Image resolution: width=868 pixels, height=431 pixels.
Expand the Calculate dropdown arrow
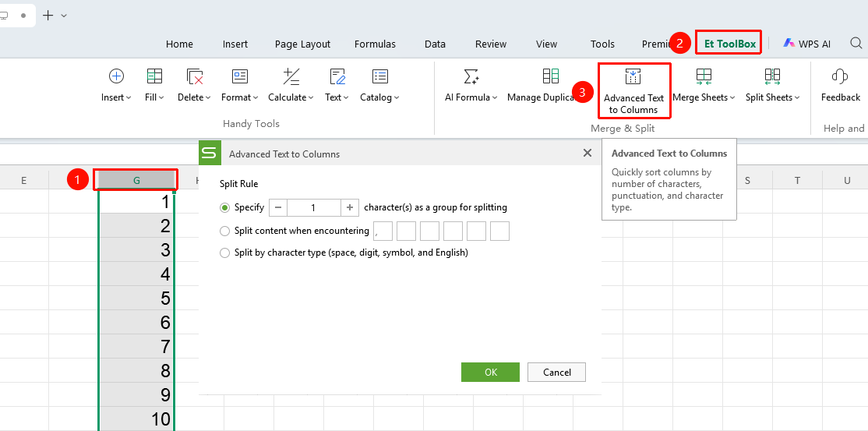(x=311, y=97)
